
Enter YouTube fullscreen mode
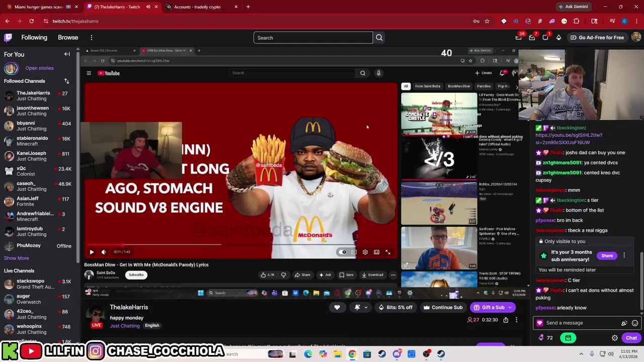coord(388,252)
